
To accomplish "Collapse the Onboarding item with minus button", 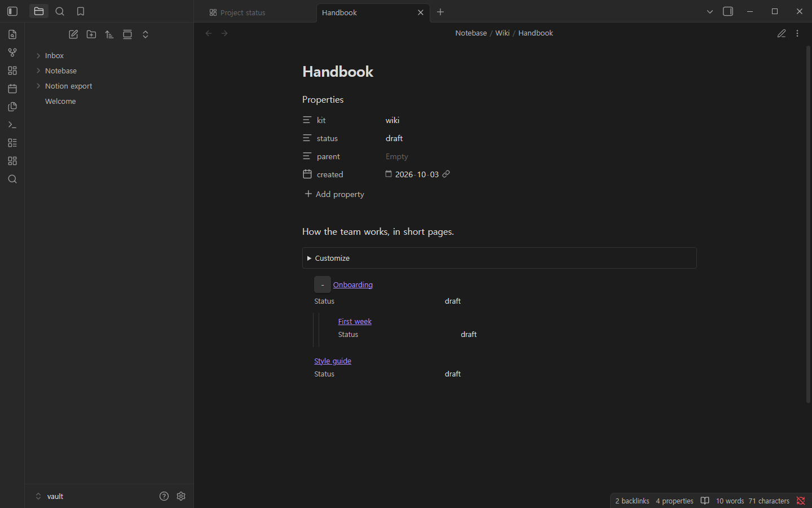I will 323,284.
